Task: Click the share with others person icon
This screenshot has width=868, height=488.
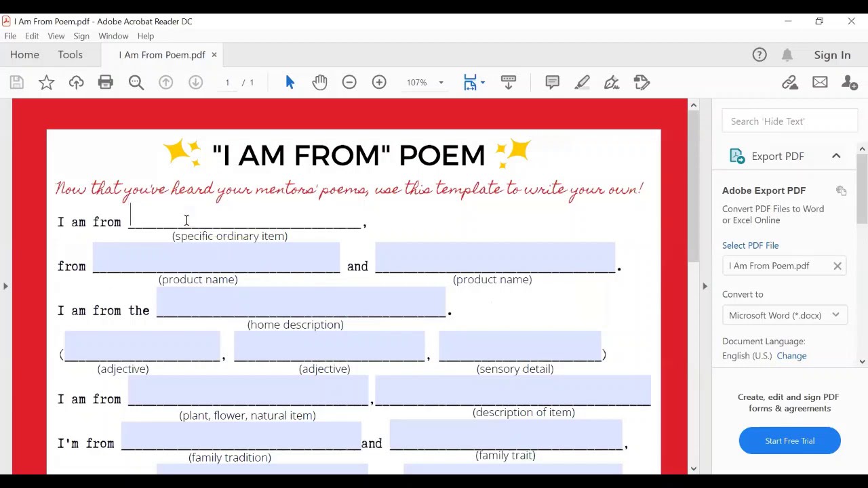Action: click(849, 83)
